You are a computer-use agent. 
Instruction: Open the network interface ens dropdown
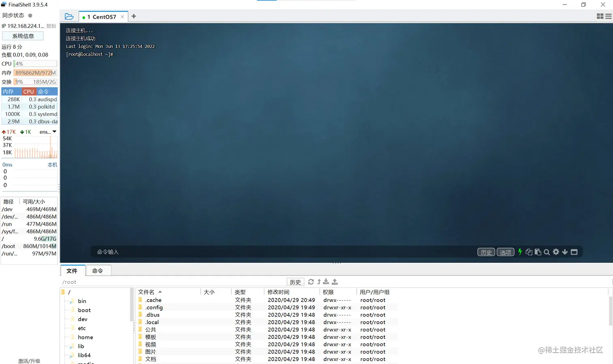(48, 132)
